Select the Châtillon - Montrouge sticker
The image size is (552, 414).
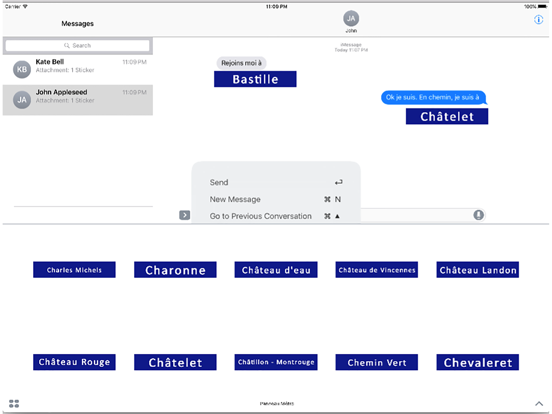point(276,362)
